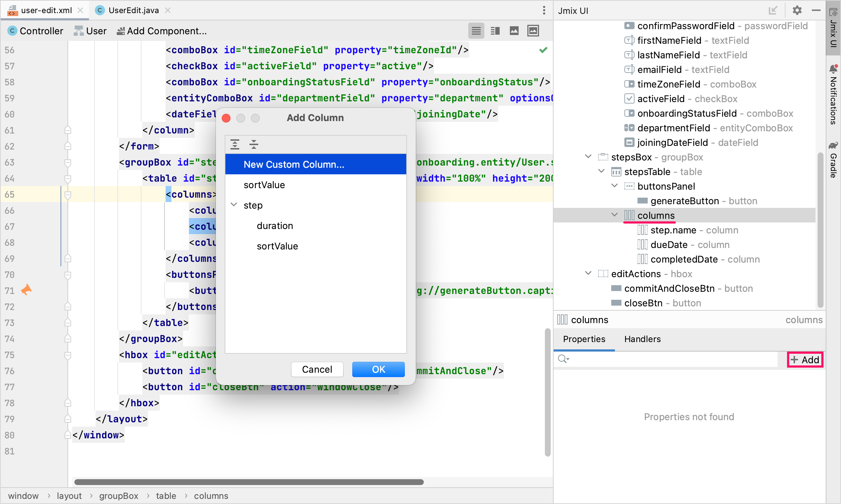
Task: Switch to editor and preview split view
Action: click(x=495, y=31)
